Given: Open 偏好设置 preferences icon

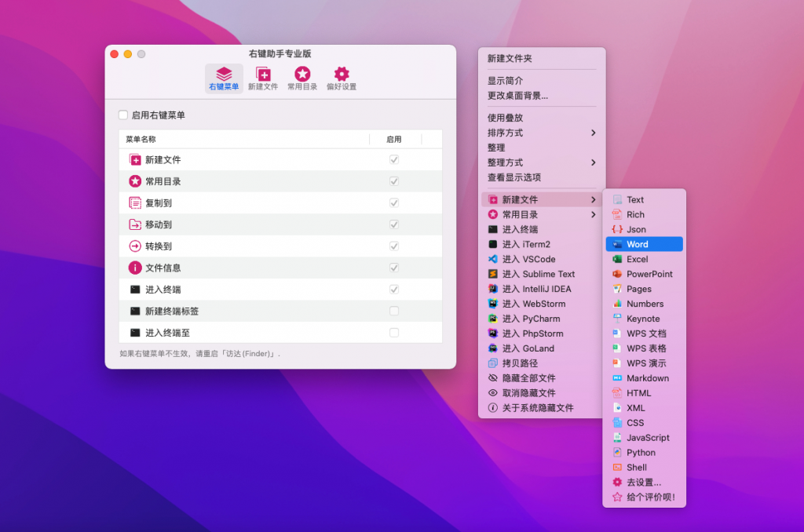Looking at the screenshot, I should point(341,78).
